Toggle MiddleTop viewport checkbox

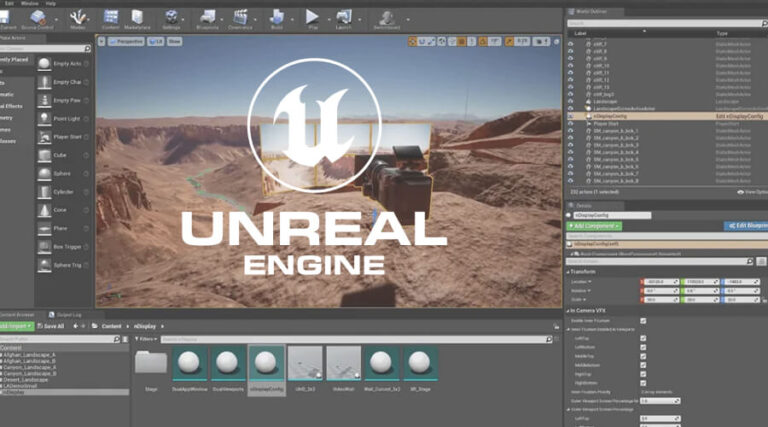[x=643, y=356]
